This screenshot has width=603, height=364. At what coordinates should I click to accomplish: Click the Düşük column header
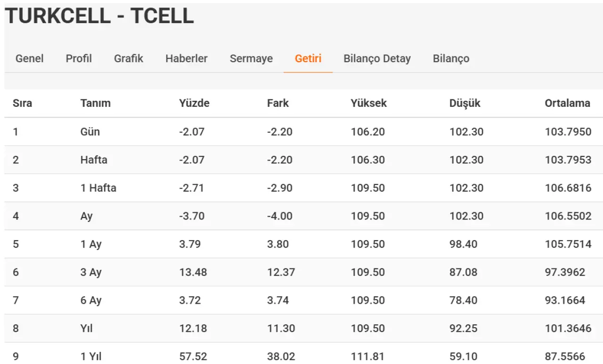pos(464,103)
